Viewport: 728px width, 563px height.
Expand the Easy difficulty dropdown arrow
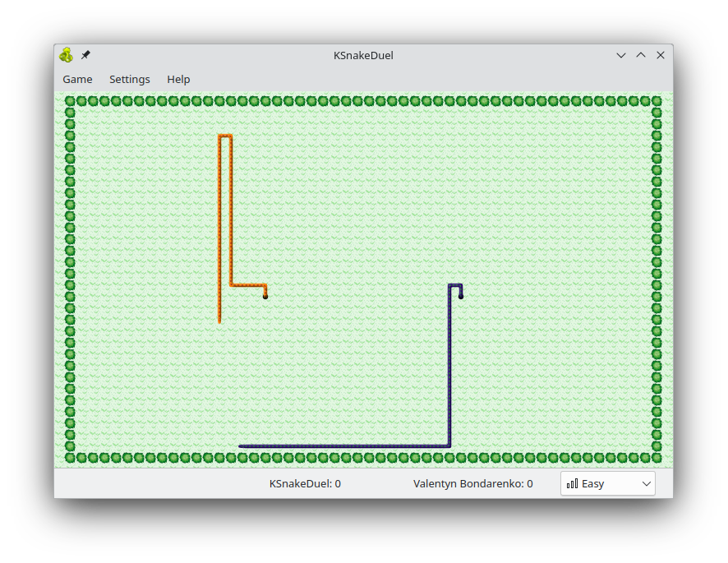point(647,483)
